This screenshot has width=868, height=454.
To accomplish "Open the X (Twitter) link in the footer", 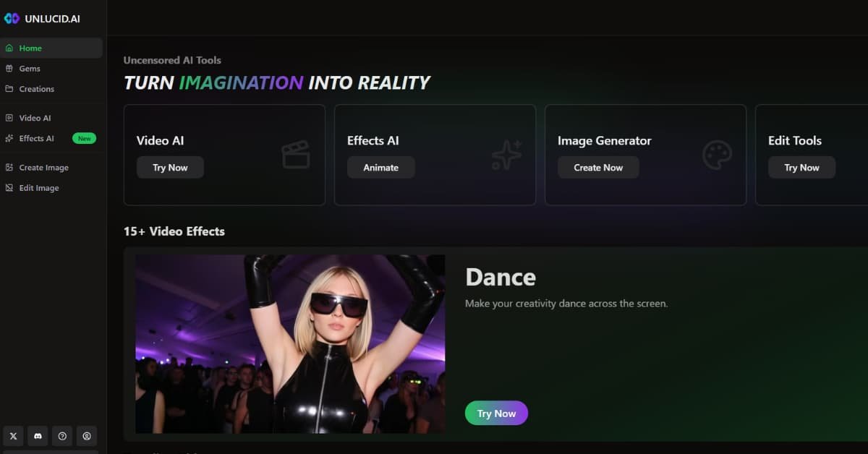I will tap(13, 436).
